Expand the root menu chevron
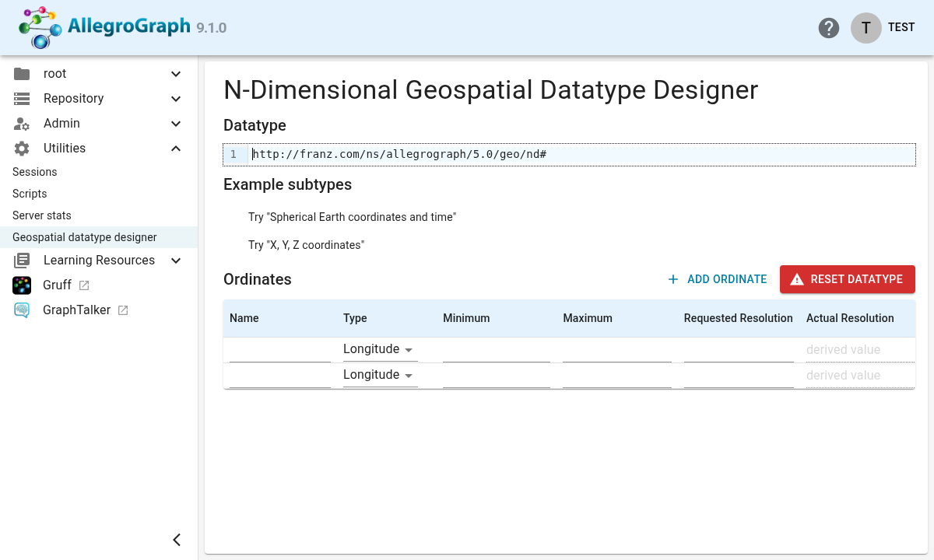 [176, 74]
